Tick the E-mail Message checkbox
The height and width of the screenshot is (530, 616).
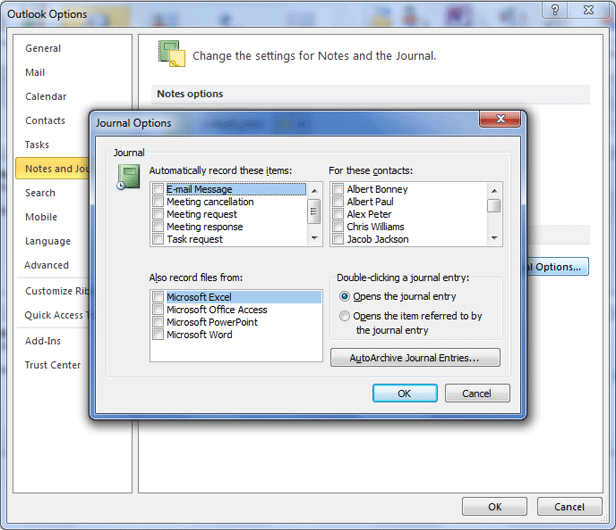(x=158, y=189)
